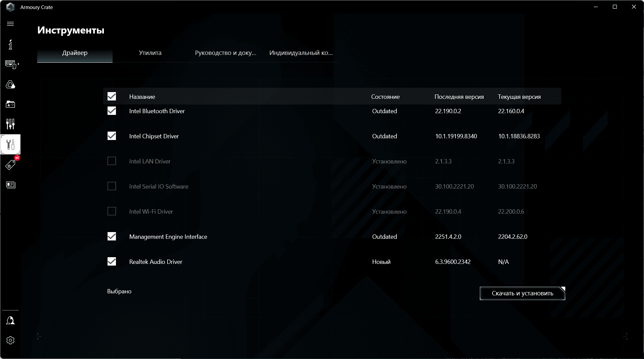644x359 pixels.
Task: Click the Выбрано label
Action: point(119,291)
